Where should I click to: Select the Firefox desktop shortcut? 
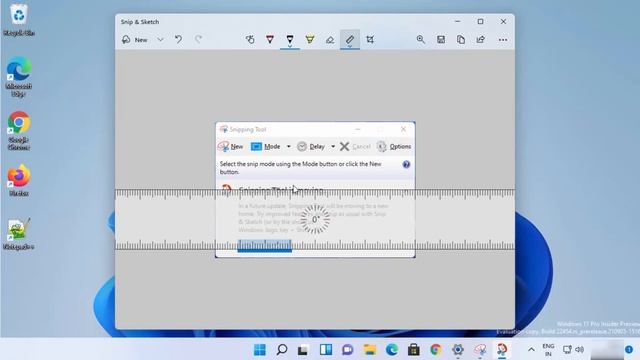tap(19, 181)
